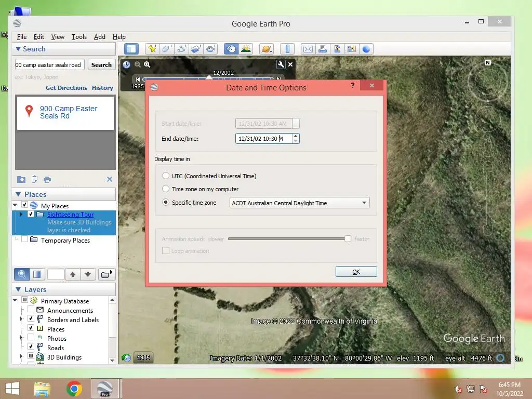Open the Tools menu
Image resolution: width=532 pixels, height=399 pixels.
tap(79, 37)
